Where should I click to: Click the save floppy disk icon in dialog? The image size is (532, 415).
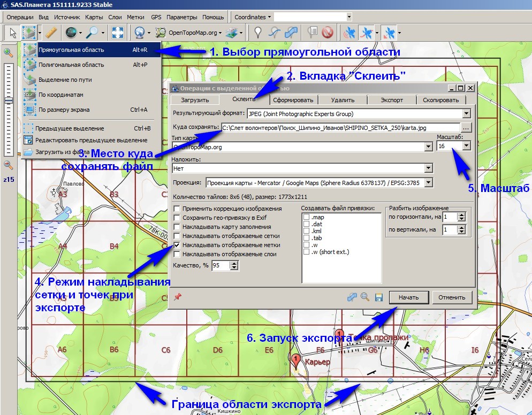coord(378,297)
